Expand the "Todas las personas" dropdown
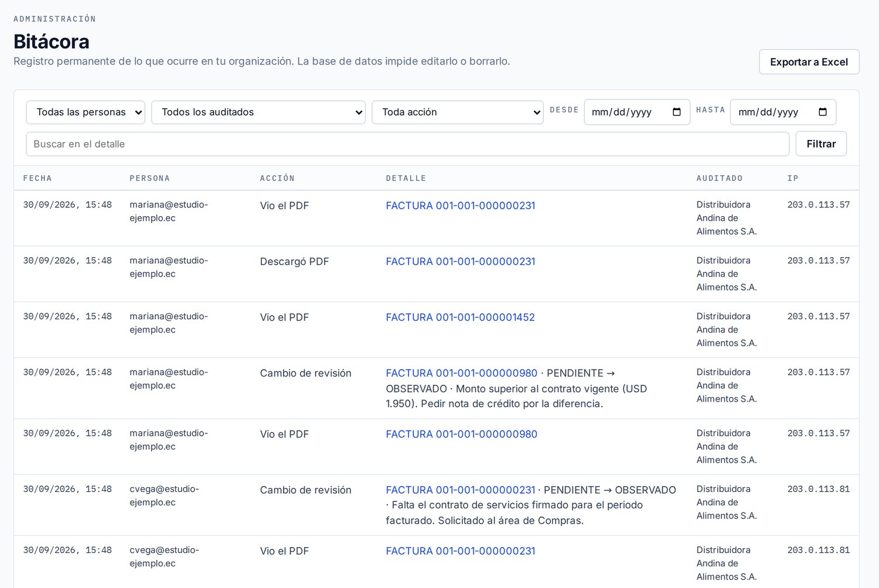The height and width of the screenshot is (588, 879). [86, 112]
